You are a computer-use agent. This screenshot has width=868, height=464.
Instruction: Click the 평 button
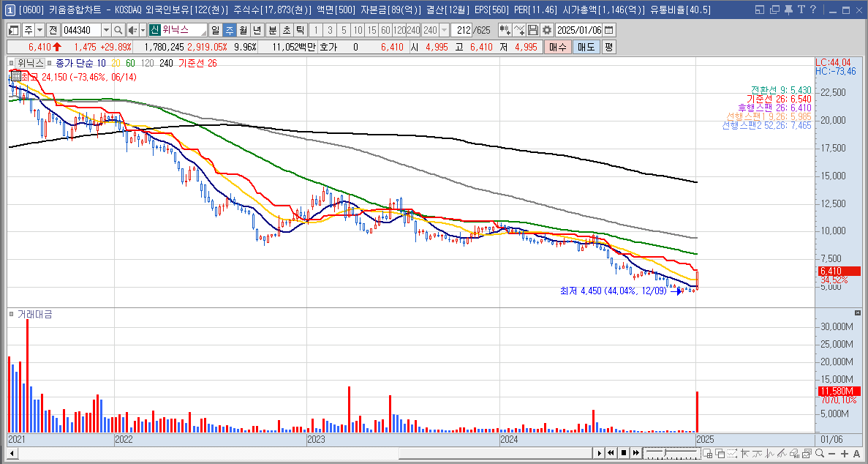pyautogui.click(x=609, y=47)
